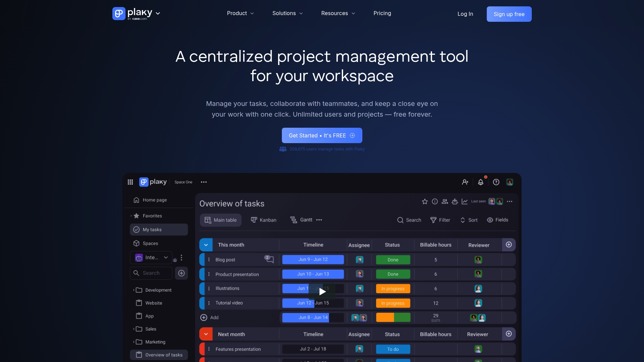This screenshot has height=362, width=644.
Task: Open the board activity chart icon
Action: click(465, 201)
